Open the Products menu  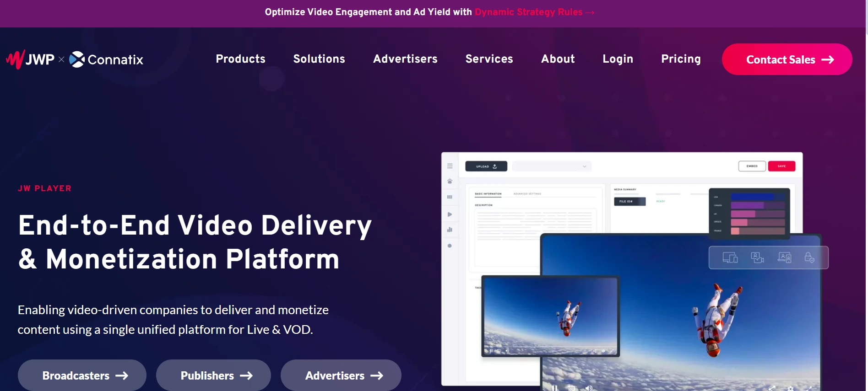pyautogui.click(x=240, y=59)
